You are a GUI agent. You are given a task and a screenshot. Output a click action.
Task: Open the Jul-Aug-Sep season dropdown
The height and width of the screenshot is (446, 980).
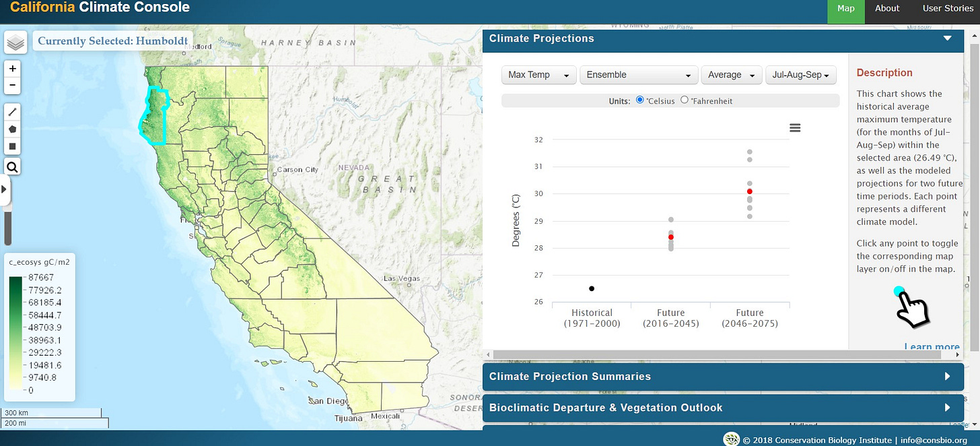[x=800, y=75]
